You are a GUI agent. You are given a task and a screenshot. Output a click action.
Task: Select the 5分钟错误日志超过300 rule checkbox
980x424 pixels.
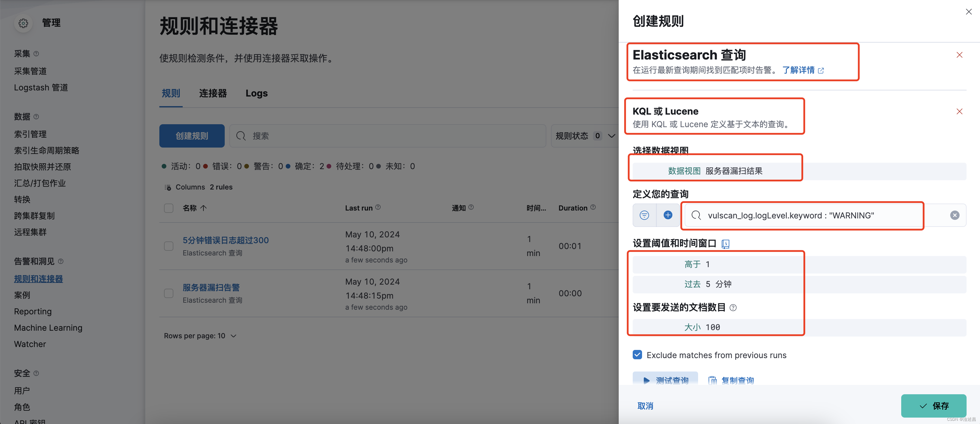point(168,246)
